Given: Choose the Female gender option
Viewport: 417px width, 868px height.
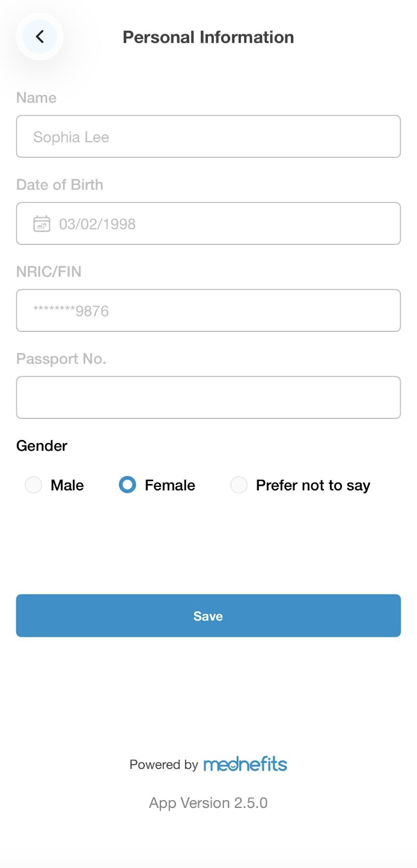Looking at the screenshot, I should coord(127,485).
